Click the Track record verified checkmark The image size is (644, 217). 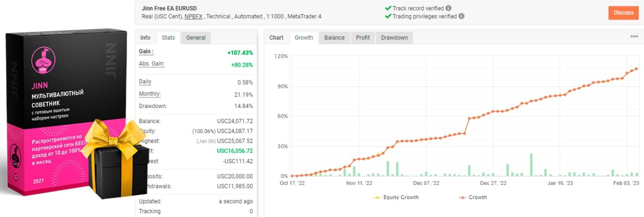pyautogui.click(x=388, y=8)
